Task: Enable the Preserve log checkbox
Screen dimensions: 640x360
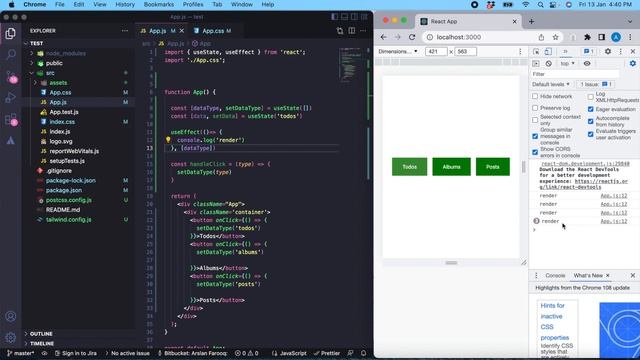Action: click(x=535, y=108)
